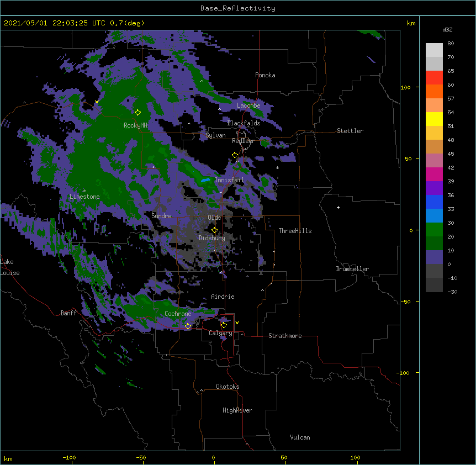
Task: Click the Drumheller label
Action: [x=352, y=269]
